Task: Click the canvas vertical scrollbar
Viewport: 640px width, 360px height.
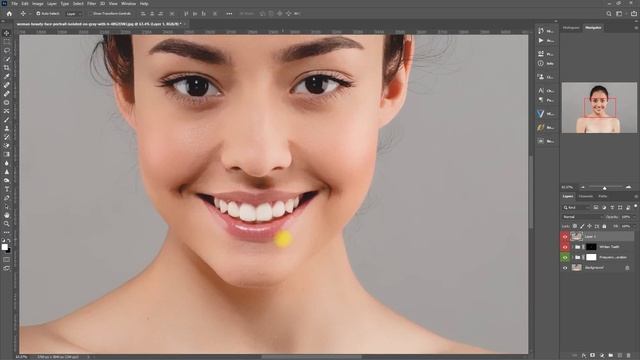Action: (x=531, y=192)
